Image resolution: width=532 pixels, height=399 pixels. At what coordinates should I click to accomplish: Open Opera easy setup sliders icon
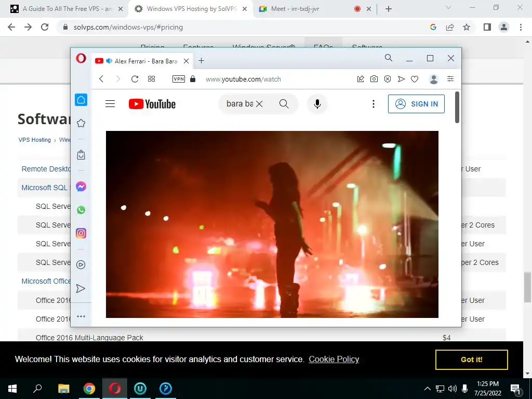[x=450, y=79]
